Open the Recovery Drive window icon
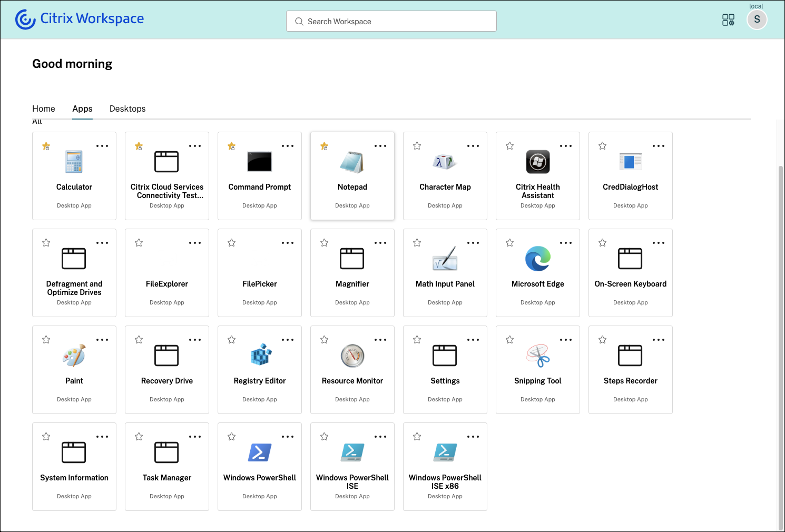 [x=166, y=356]
